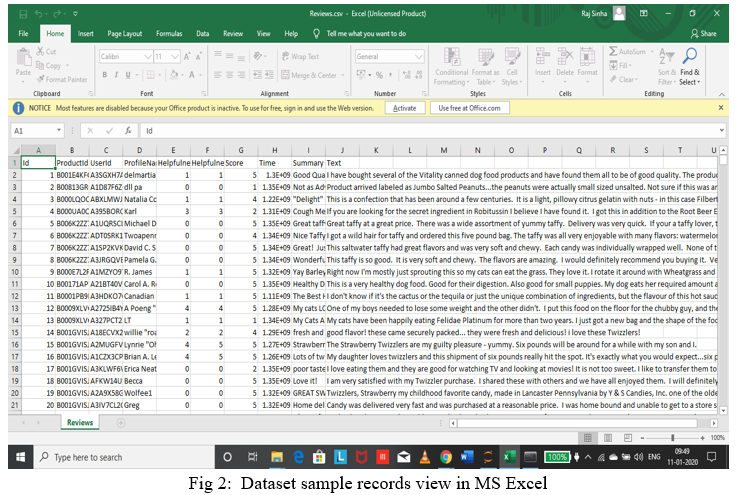
Task: Click Sort & Filter icon
Action: tap(667, 57)
